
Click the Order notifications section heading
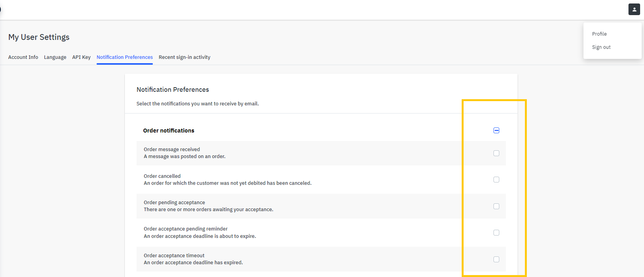click(169, 131)
